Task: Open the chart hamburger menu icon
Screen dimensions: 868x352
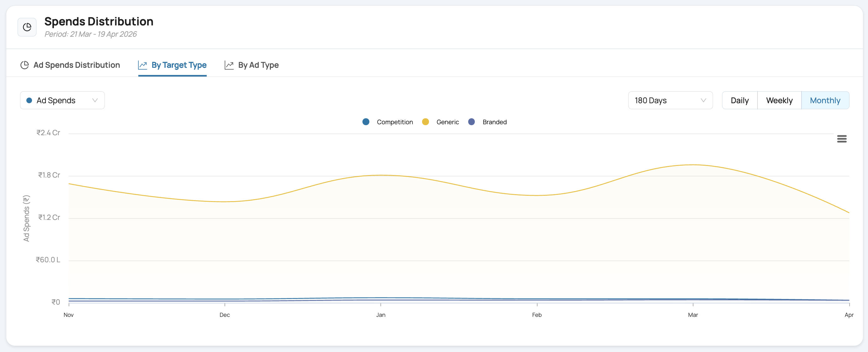Action: coord(842,139)
